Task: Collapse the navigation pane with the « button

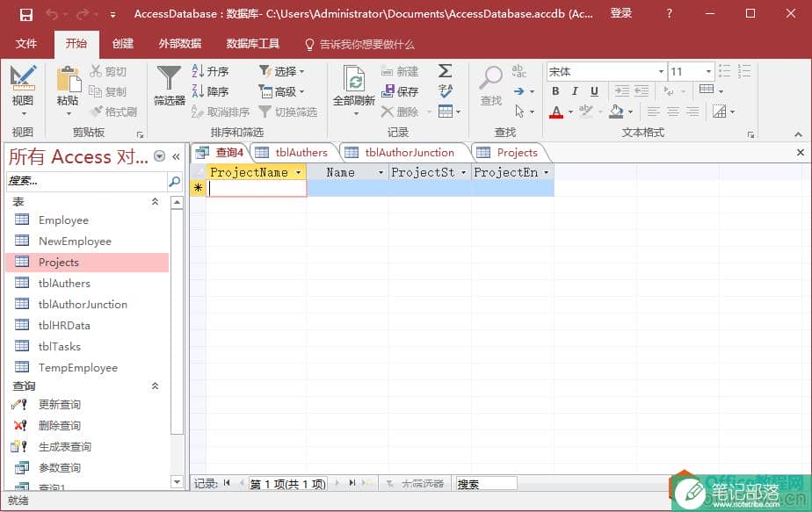Action: pyautogui.click(x=176, y=156)
